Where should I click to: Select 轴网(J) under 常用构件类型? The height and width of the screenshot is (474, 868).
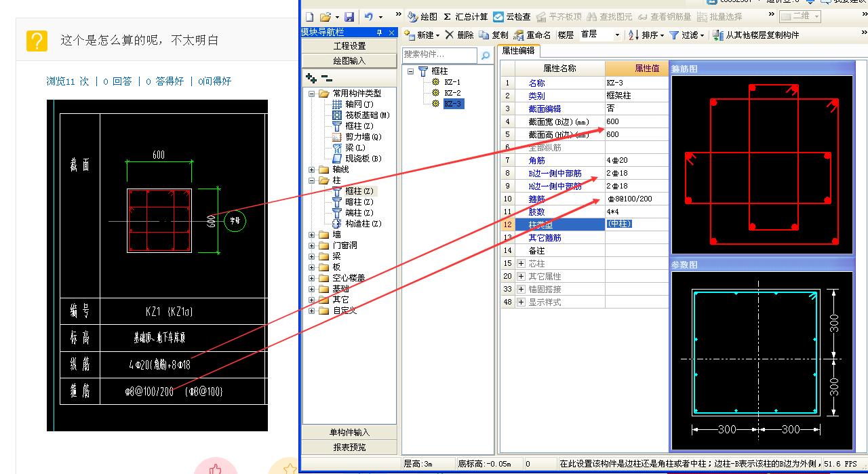point(353,104)
